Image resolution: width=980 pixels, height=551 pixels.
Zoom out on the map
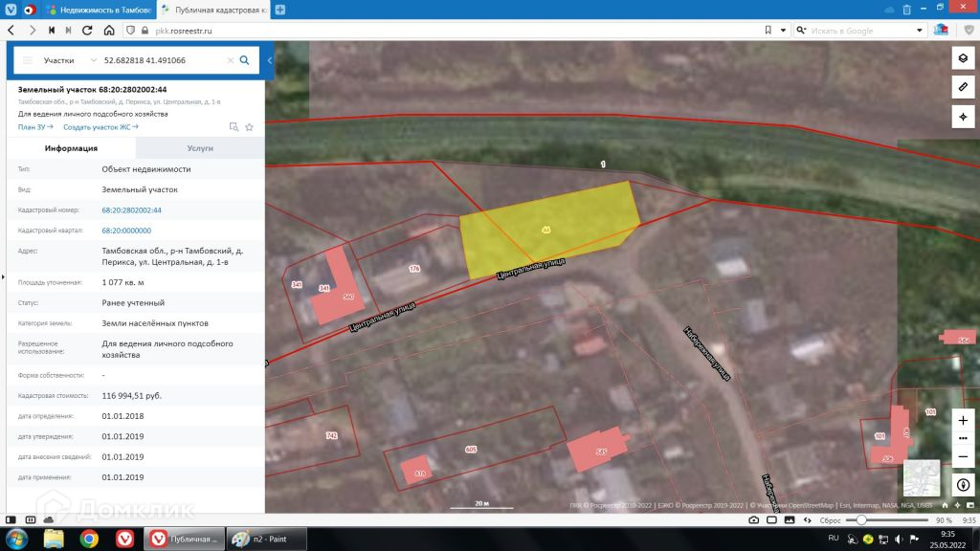[963, 457]
